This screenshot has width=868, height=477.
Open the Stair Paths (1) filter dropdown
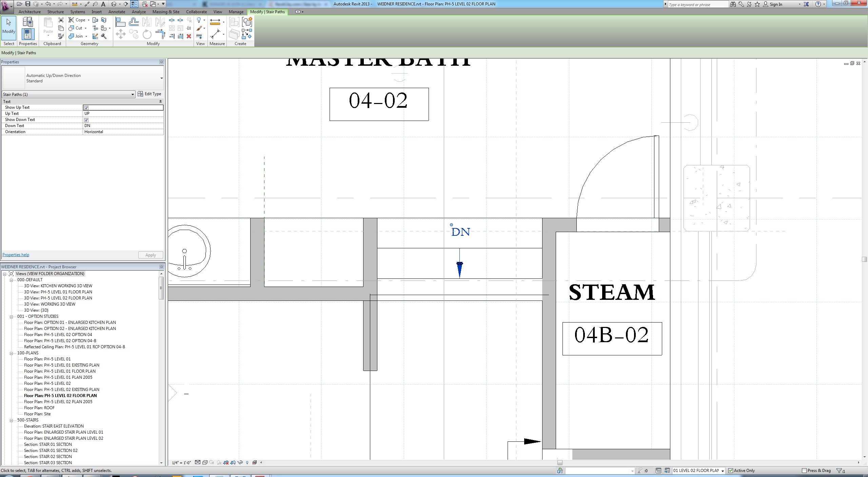[x=133, y=95]
